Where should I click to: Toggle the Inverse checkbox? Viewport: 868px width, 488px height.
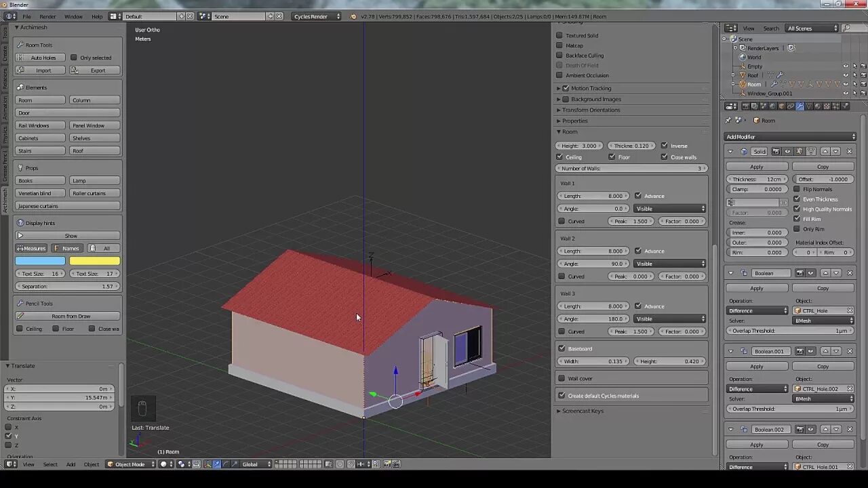(x=665, y=146)
